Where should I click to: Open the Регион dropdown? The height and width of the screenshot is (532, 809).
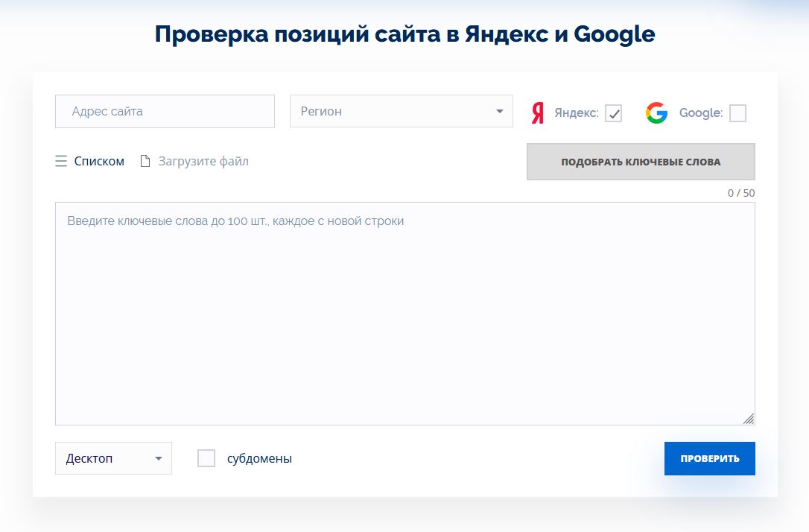tap(402, 110)
